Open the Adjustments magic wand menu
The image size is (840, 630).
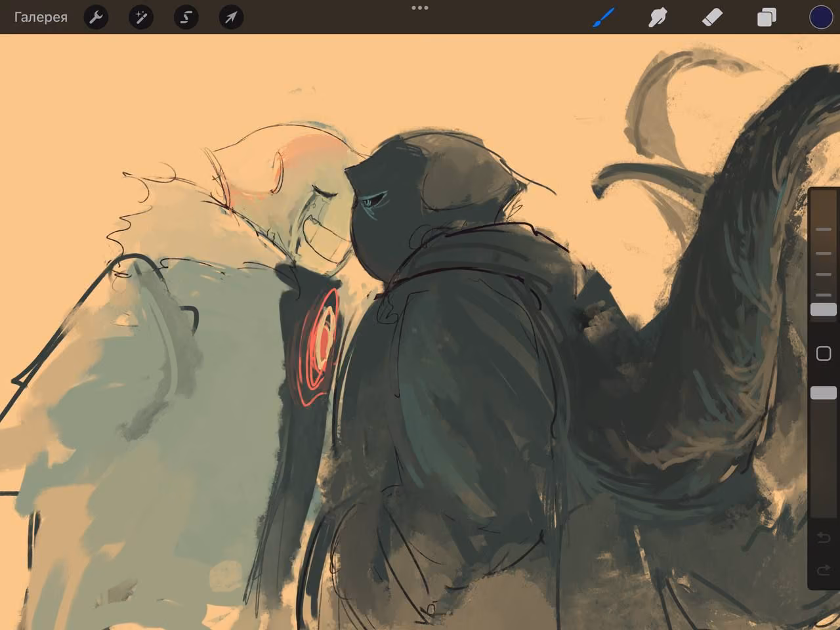point(140,18)
